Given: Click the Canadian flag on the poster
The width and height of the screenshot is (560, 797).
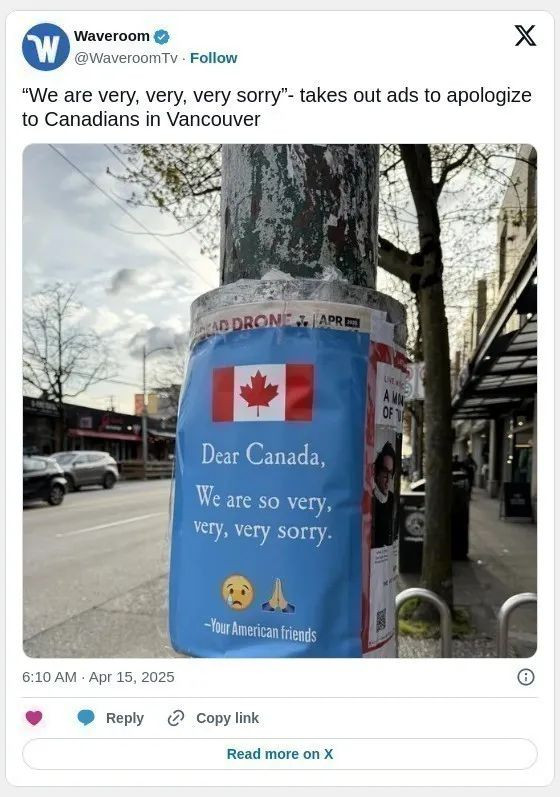Looking at the screenshot, I should coord(263,392).
